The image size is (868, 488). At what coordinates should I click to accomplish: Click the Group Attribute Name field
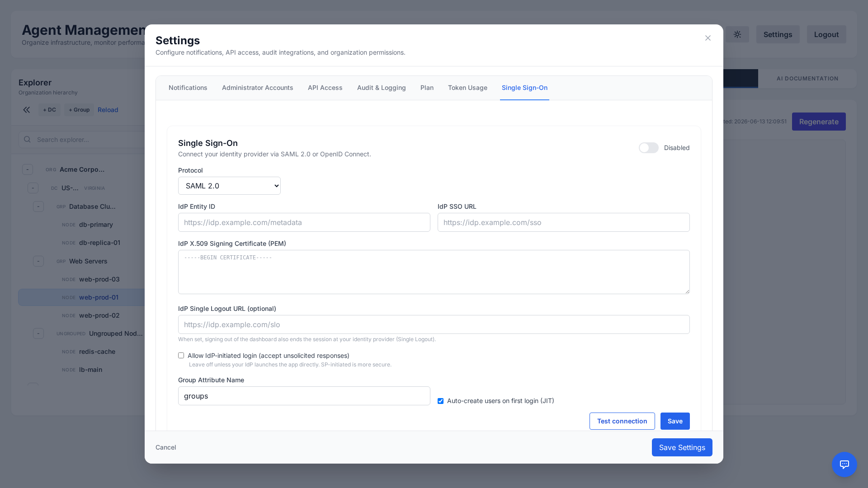pos(304,396)
